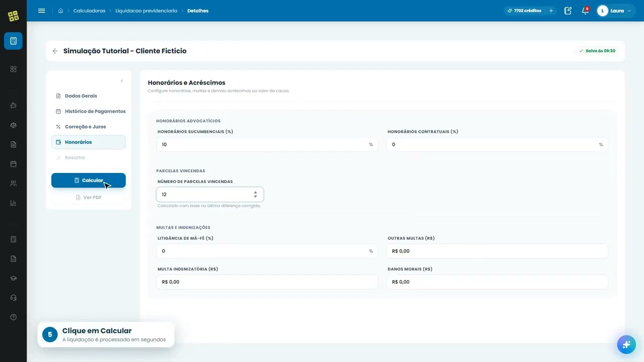Go back using the arrow beside simulation title
The width and height of the screenshot is (644, 362).
[55, 51]
